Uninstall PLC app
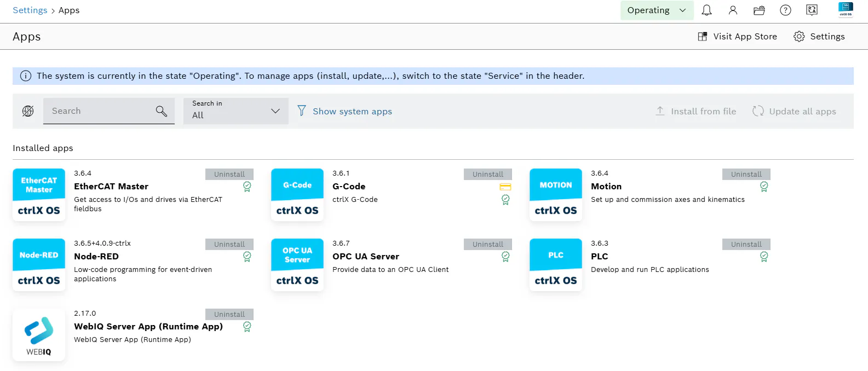Viewport: 868px width, 371px height. 746,244
